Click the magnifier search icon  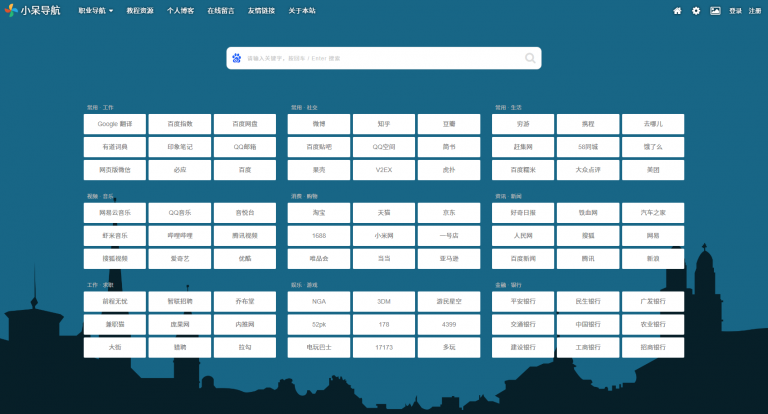[x=530, y=58]
